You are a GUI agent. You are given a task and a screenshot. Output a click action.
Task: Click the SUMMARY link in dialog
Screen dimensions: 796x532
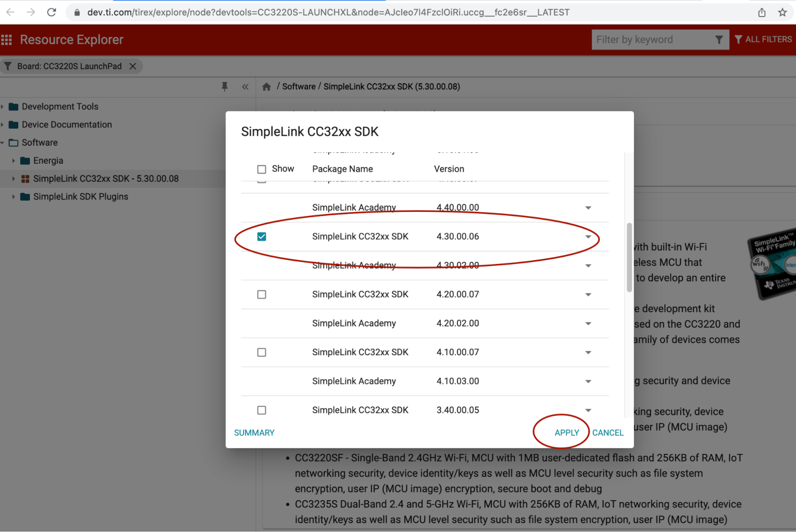[254, 433]
